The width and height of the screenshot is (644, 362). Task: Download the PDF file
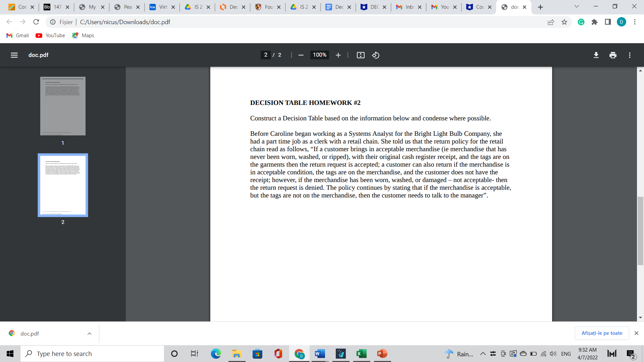[x=596, y=55]
